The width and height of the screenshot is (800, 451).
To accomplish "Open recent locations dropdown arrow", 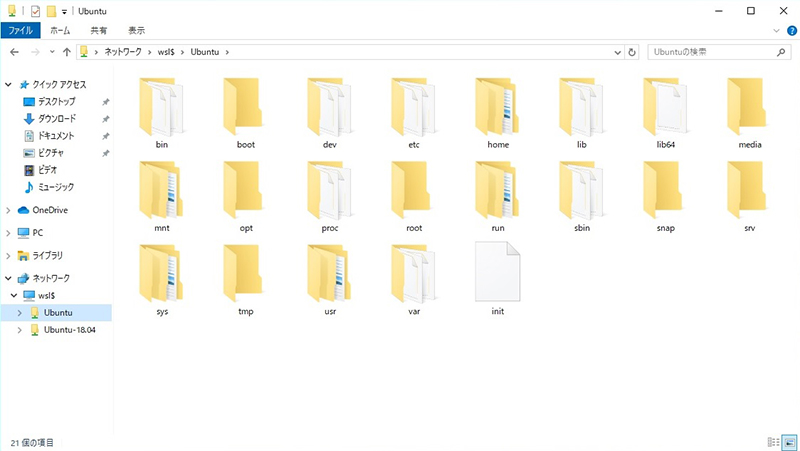I will tap(52, 52).
